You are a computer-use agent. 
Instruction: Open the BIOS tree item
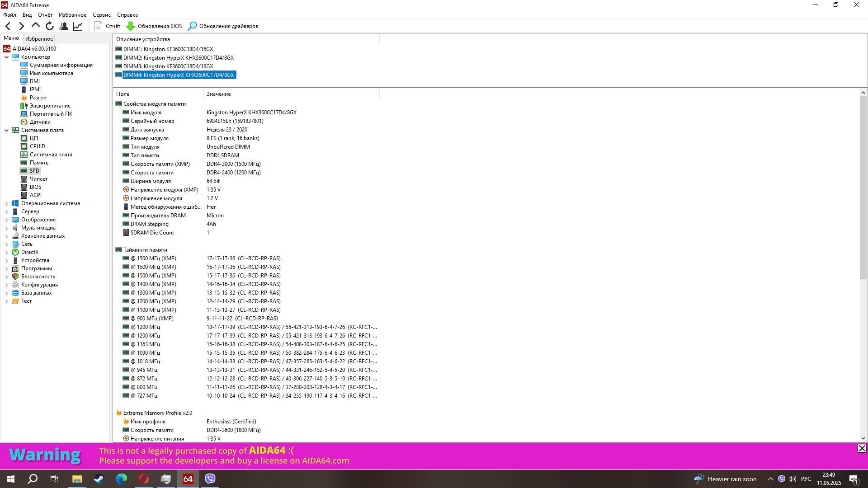tap(35, 187)
